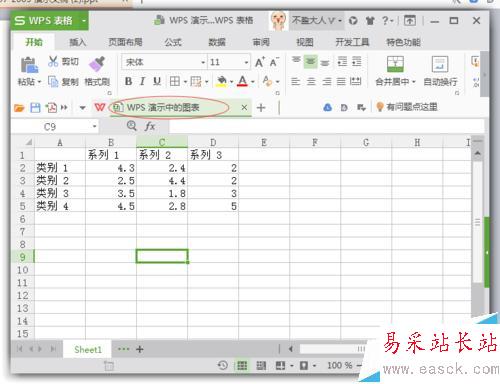Center text horizontally
The image size is (500, 384).
[311, 81]
